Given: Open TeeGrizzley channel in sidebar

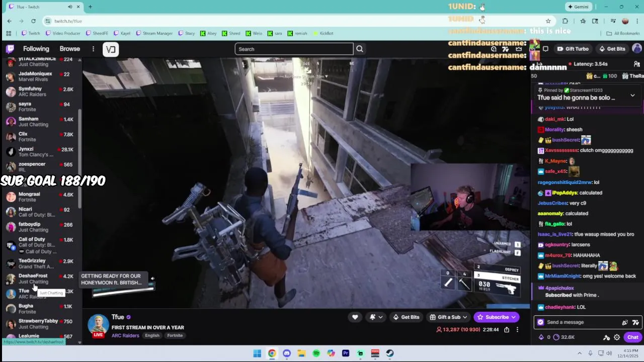Looking at the screenshot, I should coord(40,263).
